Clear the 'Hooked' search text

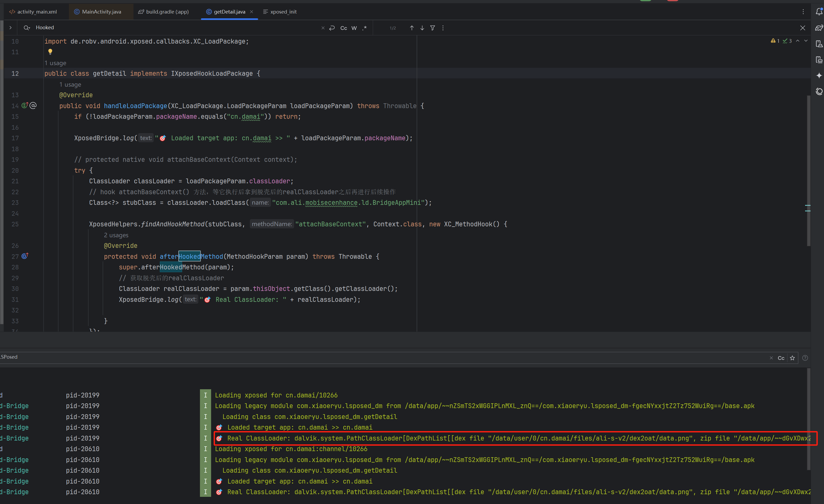click(323, 28)
